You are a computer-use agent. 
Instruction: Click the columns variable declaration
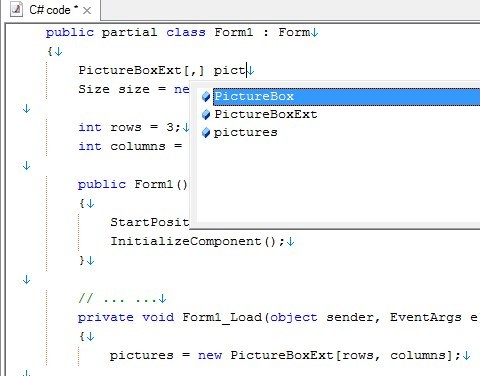coord(138,146)
